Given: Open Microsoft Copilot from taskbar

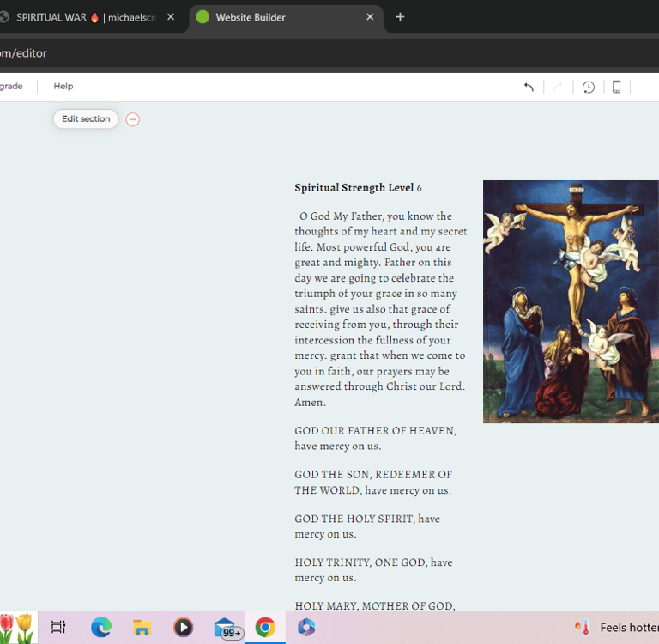Looking at the screenshot, I should 306,627.
